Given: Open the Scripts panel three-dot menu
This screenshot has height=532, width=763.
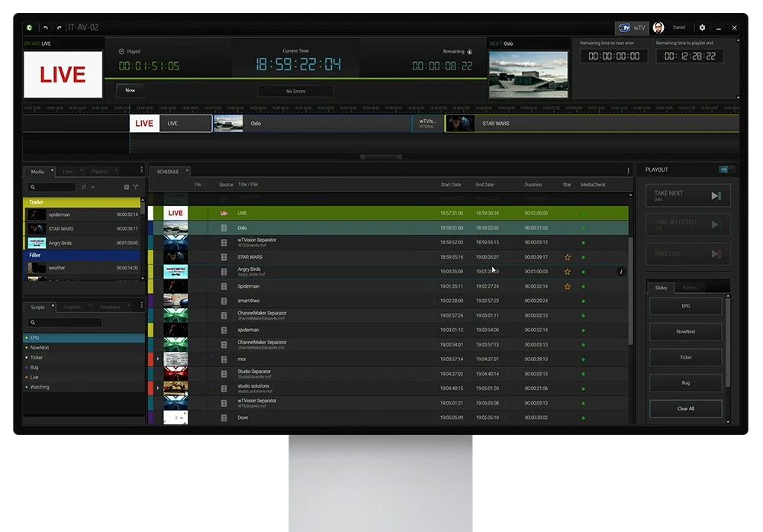Looking at the screenshot, I should pos(142,305).
